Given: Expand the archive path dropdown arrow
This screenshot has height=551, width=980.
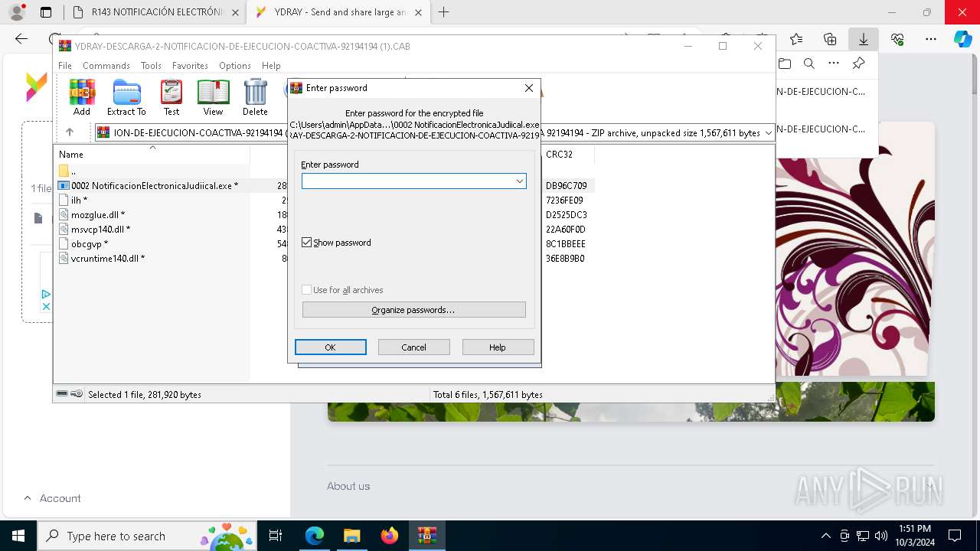Looking at the screenshot, I should click(769, 133).
